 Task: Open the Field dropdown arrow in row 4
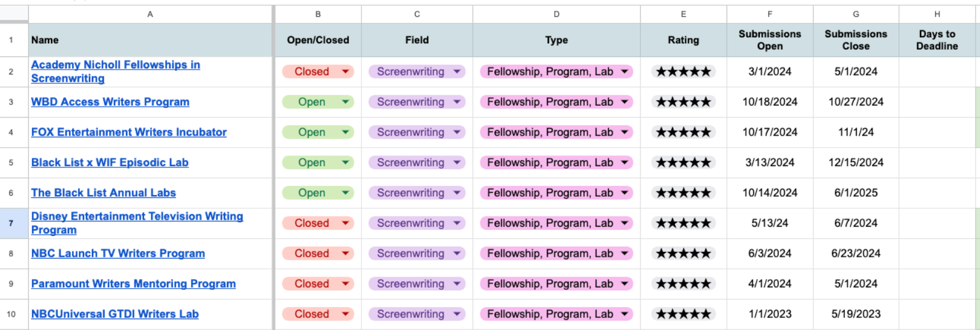point(457,132)
